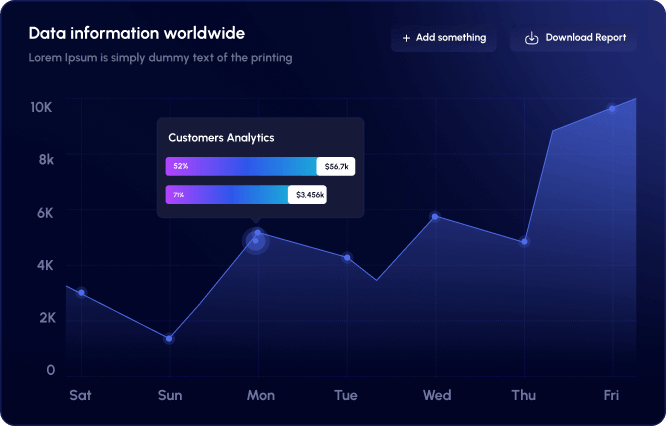Viewport: 667px width, 426px height.
Task: Click the Data information worldwide heading
Action: (x=137, y=33)
